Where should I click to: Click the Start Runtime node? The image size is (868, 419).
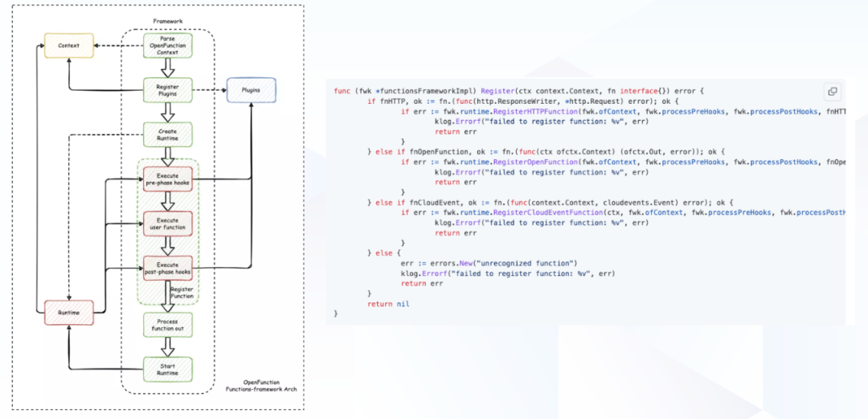[168, 369]
